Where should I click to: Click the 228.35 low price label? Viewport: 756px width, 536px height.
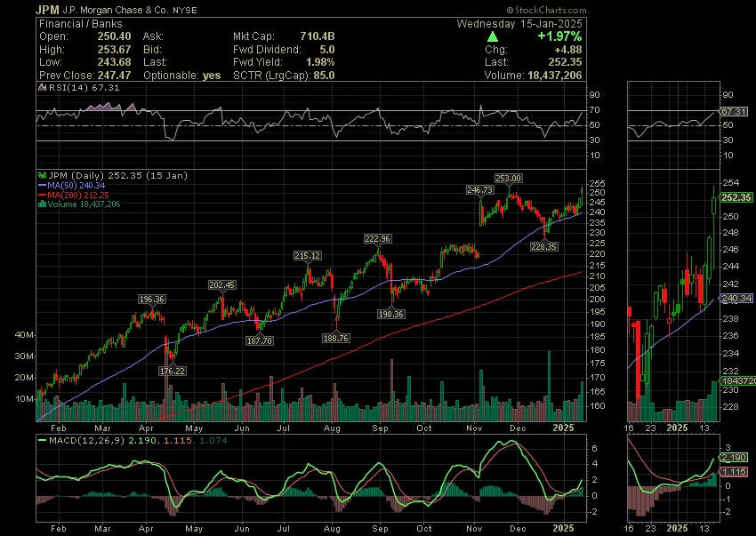(x=543, y=247)
